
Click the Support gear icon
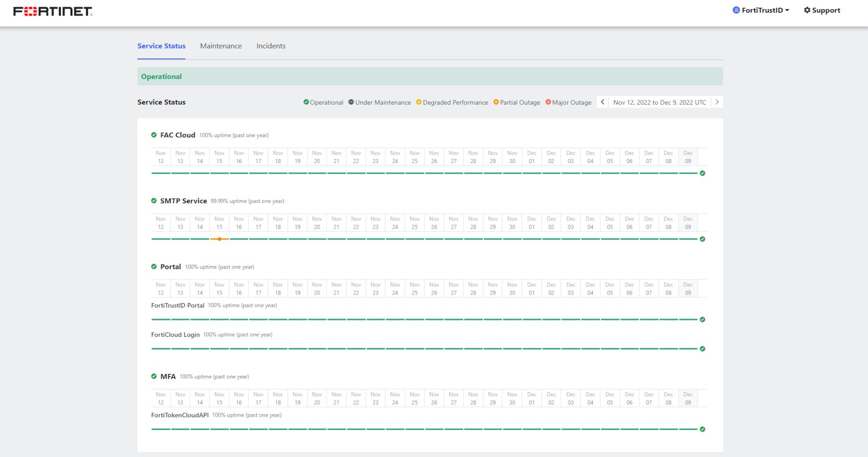807,10
